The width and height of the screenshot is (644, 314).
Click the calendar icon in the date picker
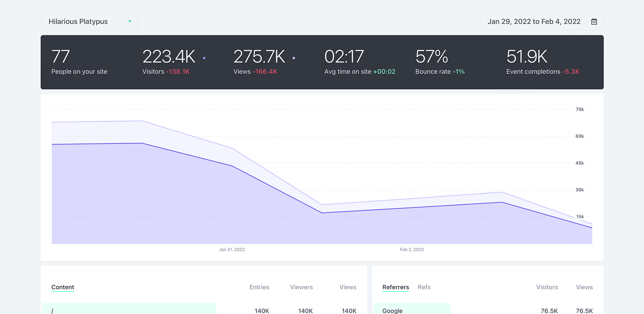click(x=594, y=21)
